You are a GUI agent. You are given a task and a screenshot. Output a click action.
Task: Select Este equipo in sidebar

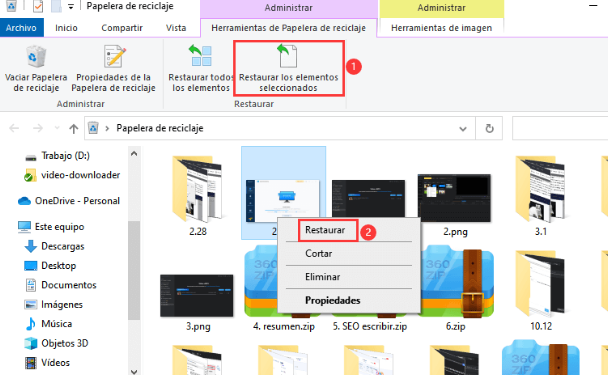pyautogui.click(x=51, y=226)
